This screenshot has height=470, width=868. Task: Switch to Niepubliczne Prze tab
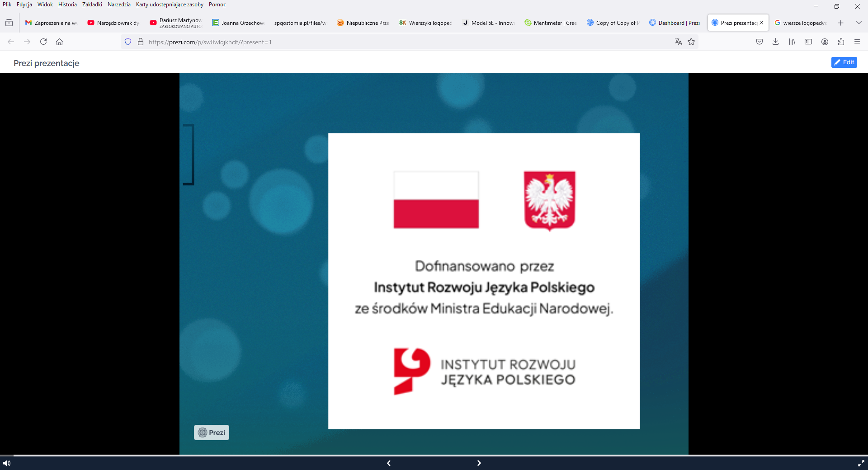[x=363, y=23]
